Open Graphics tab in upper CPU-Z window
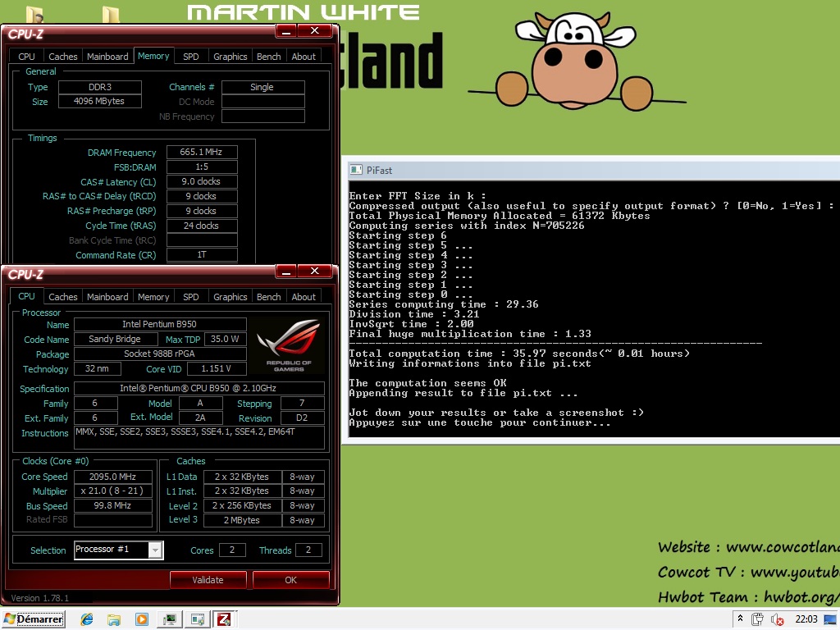The width and height of the screenshot is (840, 630). click(x=231, y=57)
